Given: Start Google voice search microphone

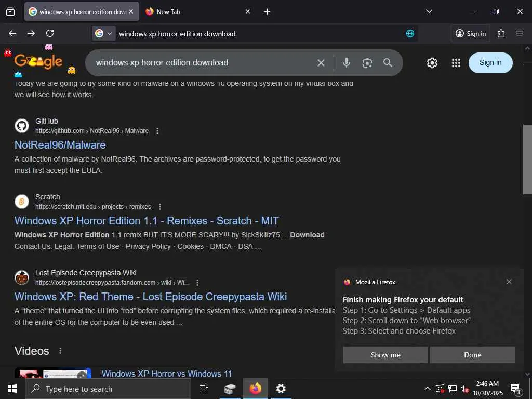Looking at the screenshot, I should [x=347, y=63].
